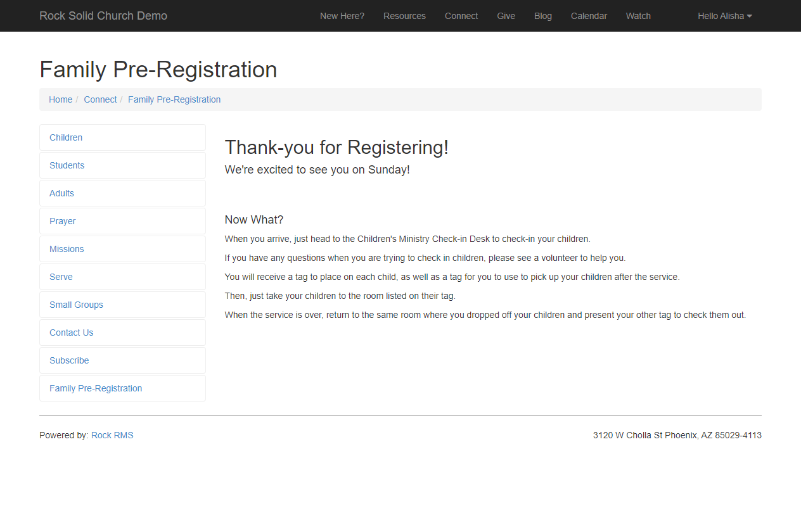
Task: Open the New Here? menu
Action: (x=342, y=16)
